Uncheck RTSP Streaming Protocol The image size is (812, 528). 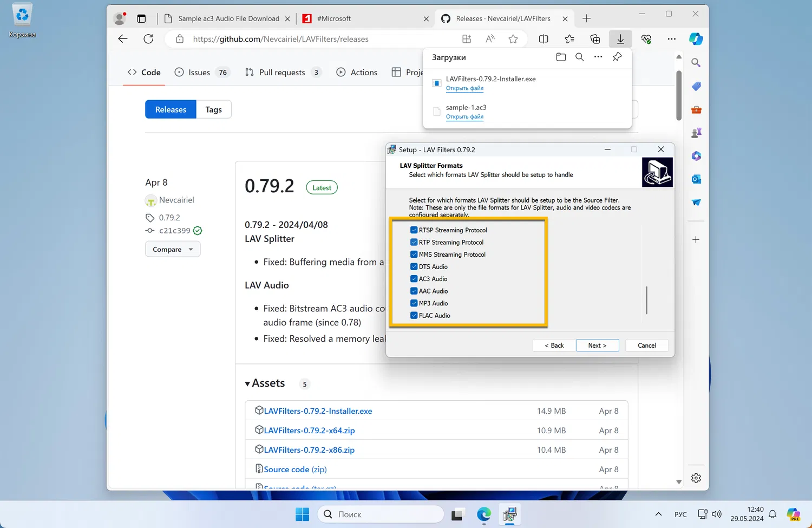click(414, 230)
